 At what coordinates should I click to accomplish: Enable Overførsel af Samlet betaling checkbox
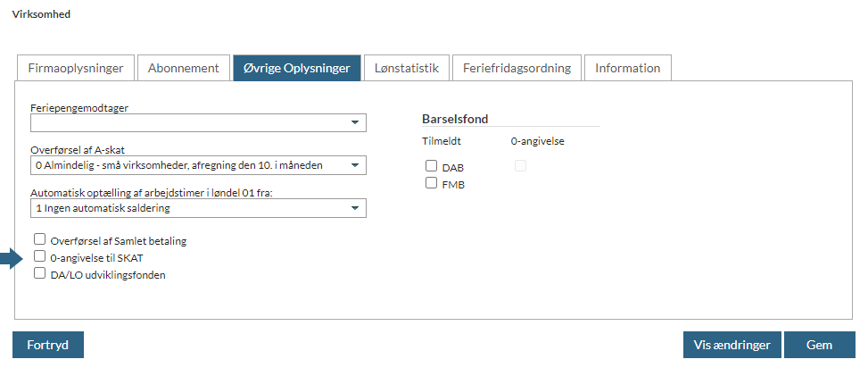click(x=39, y=239)
